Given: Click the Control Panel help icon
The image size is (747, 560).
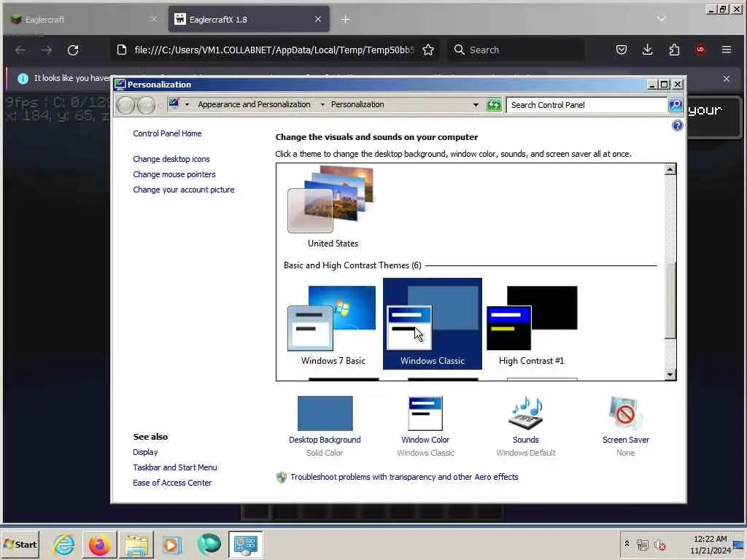Looking at the screenshot, I should point(677,125).
